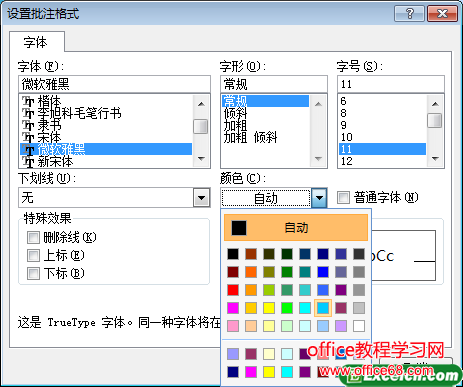Click the help question mark button
This screenshot has width=463, height=387.
tap(409, 14)
